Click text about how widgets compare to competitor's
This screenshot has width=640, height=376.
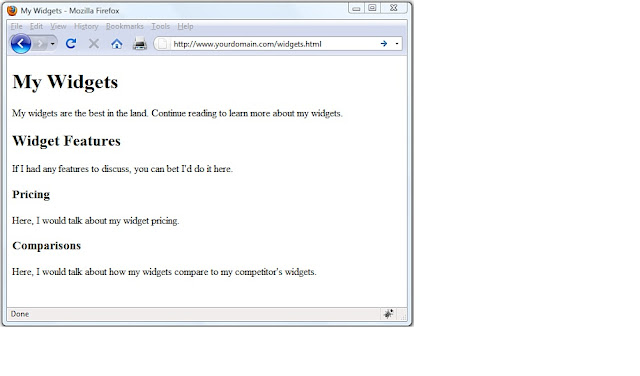(x=164, y=271)
